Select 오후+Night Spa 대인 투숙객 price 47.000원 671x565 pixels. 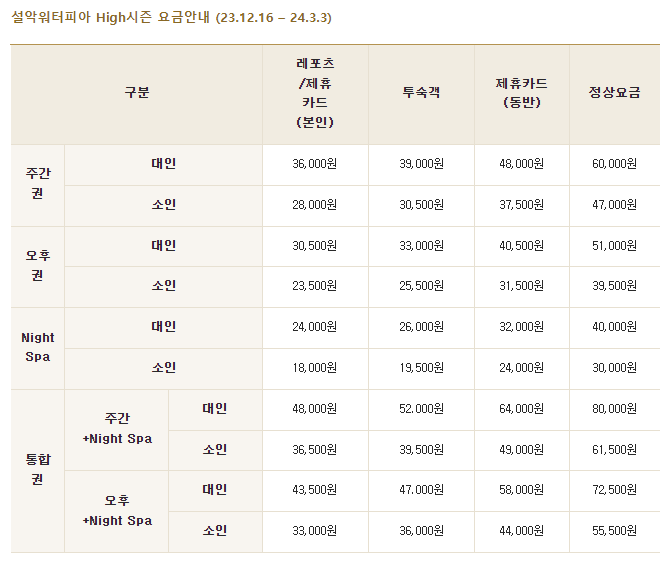(422, 490)
